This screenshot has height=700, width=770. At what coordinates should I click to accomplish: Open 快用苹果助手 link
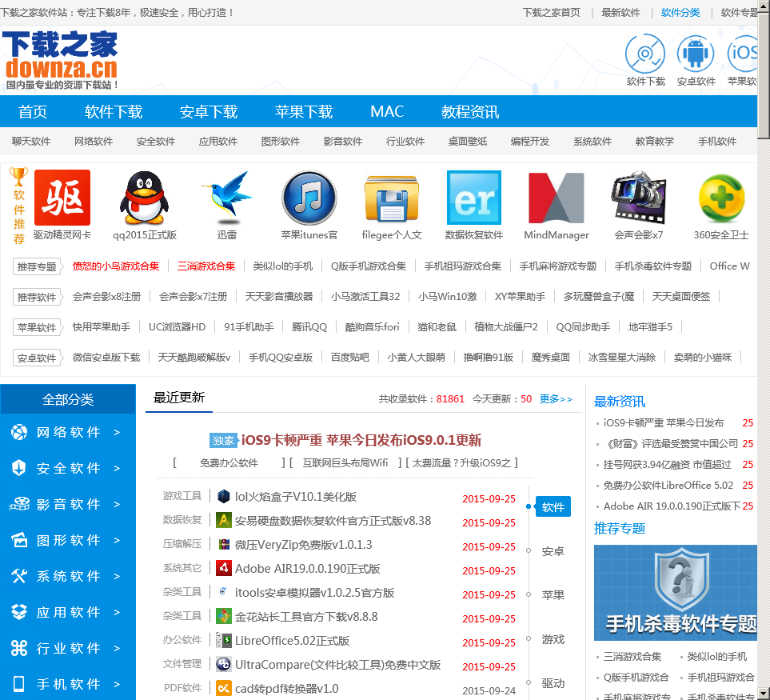click(x=102, y=326)
